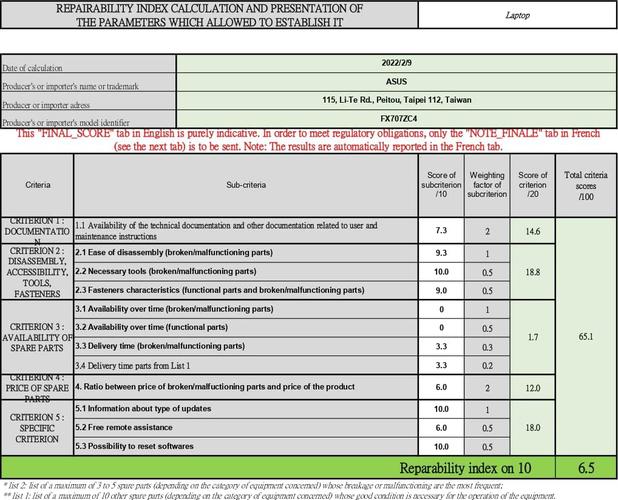The width and height of the screenshot is (618, 500).
Task: Select the producer name cell ASUS
Action: point(396,82)
